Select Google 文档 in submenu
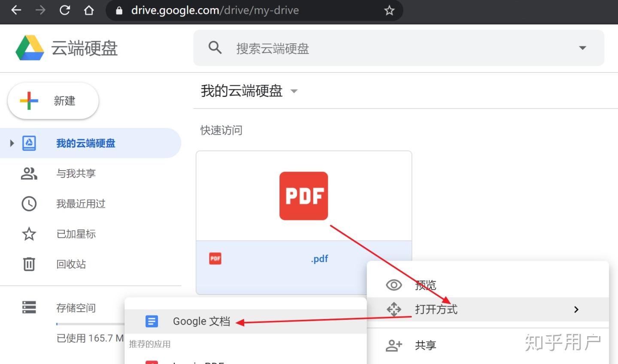This screenshot has width=618, height=364. (x=245, y=322)
